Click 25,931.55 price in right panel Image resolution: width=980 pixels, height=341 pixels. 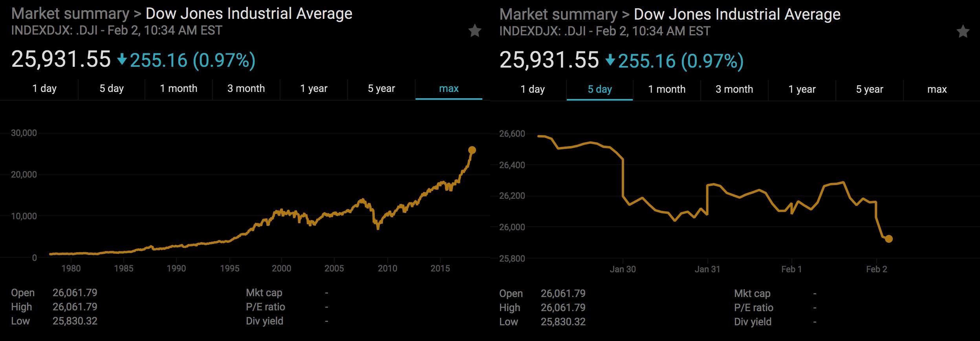[x=550, y=60]
